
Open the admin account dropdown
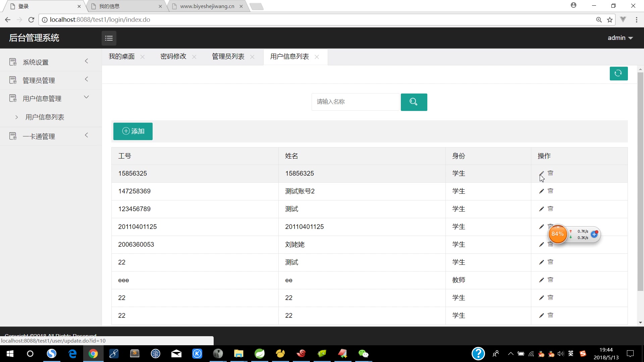[x=620, y=38]
